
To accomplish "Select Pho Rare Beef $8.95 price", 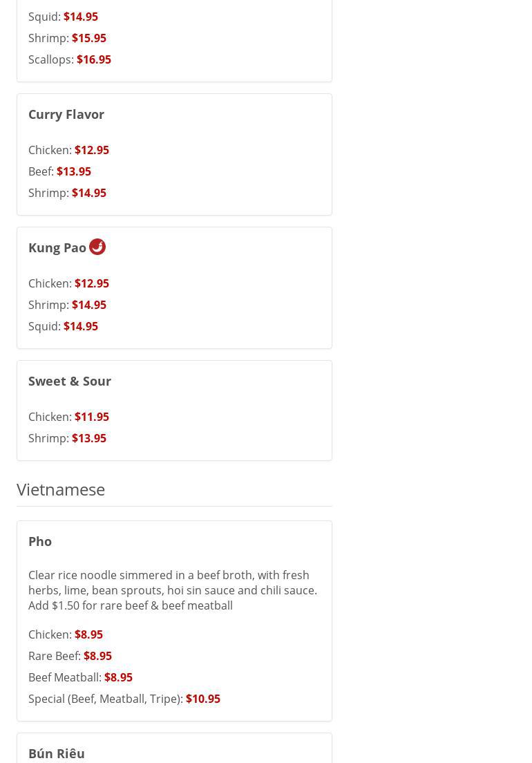I will point(97,656).
